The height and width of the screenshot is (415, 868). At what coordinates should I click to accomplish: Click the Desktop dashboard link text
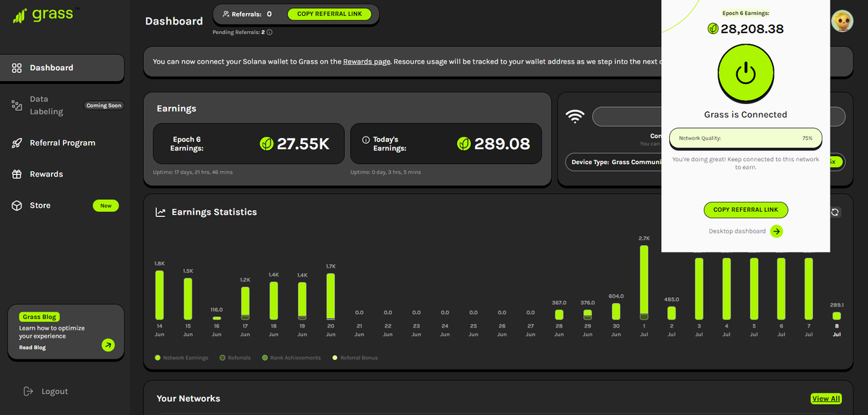tap(737, 231)
